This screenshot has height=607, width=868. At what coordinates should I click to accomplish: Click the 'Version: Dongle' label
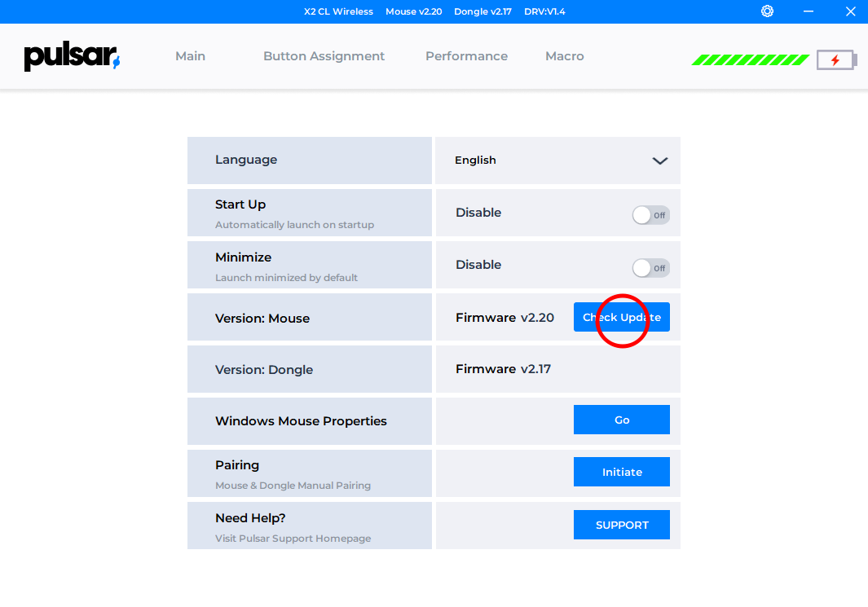click(264, 370)
